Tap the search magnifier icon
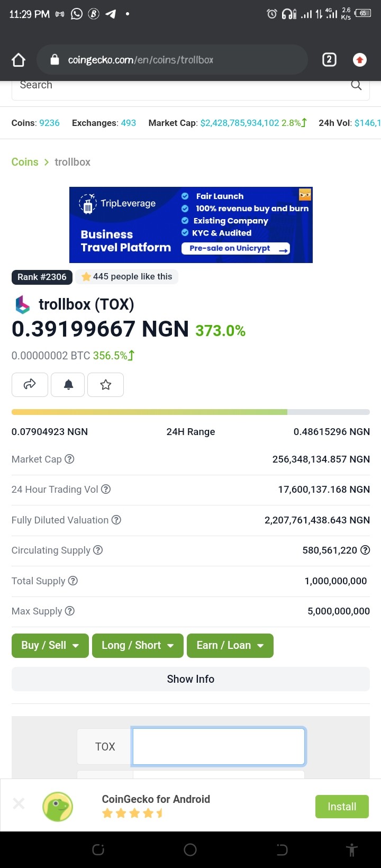Image resolution: width=381 pixels, height=868 pixels. click(x=356, y=85)
